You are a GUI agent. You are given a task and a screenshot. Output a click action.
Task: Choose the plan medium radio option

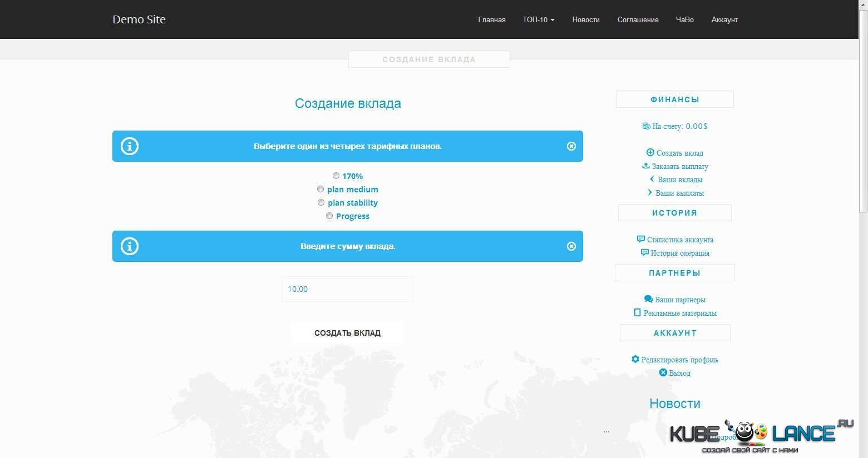coord(320,189)
